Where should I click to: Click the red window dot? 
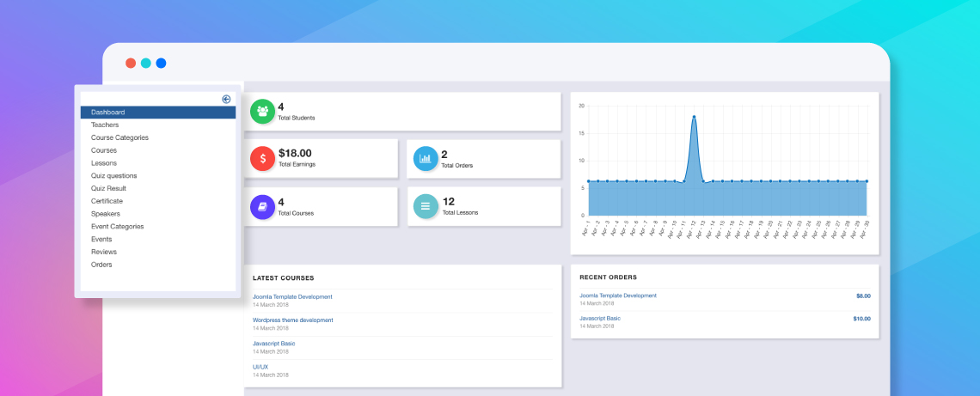pyautogui.click(x=131, y=63)
